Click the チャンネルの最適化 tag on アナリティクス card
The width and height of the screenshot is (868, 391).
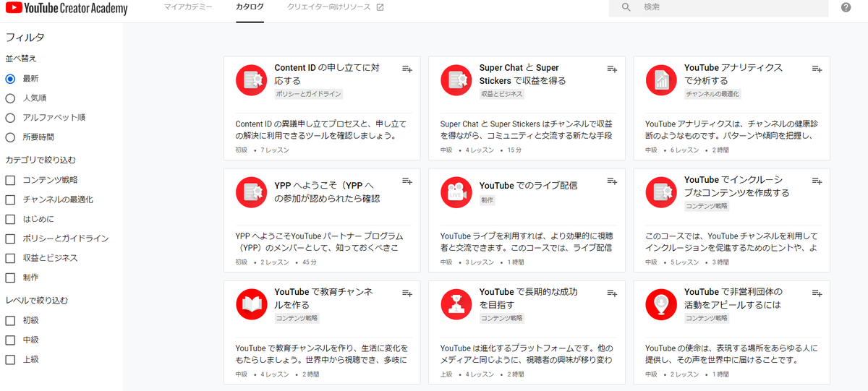pos(713,94)
